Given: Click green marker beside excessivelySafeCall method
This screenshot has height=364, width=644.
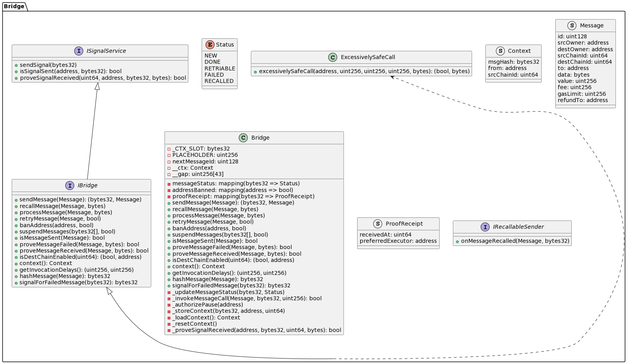Looking at the screenshot, I should coord(255,72).
